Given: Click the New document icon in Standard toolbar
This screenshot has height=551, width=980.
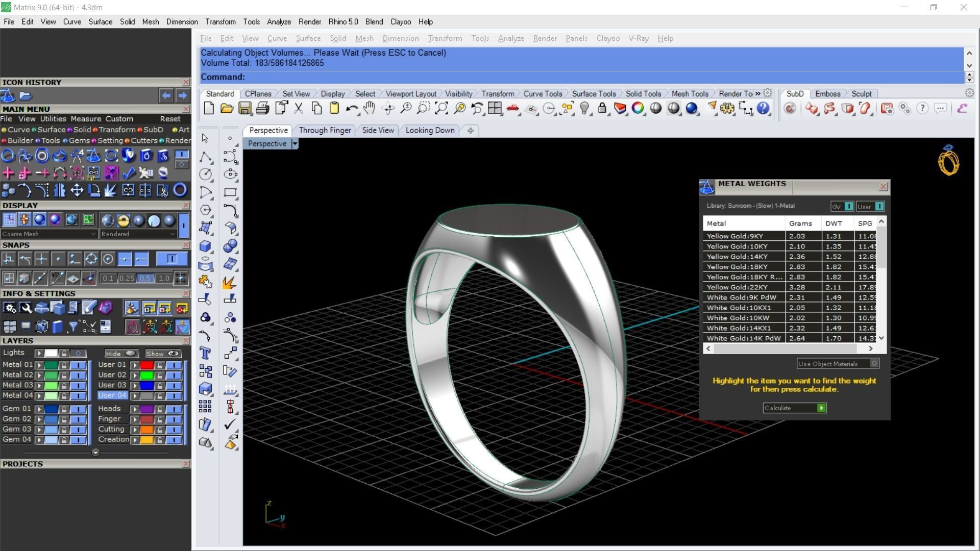Looking at the screenshot, I should pos(209,108).
